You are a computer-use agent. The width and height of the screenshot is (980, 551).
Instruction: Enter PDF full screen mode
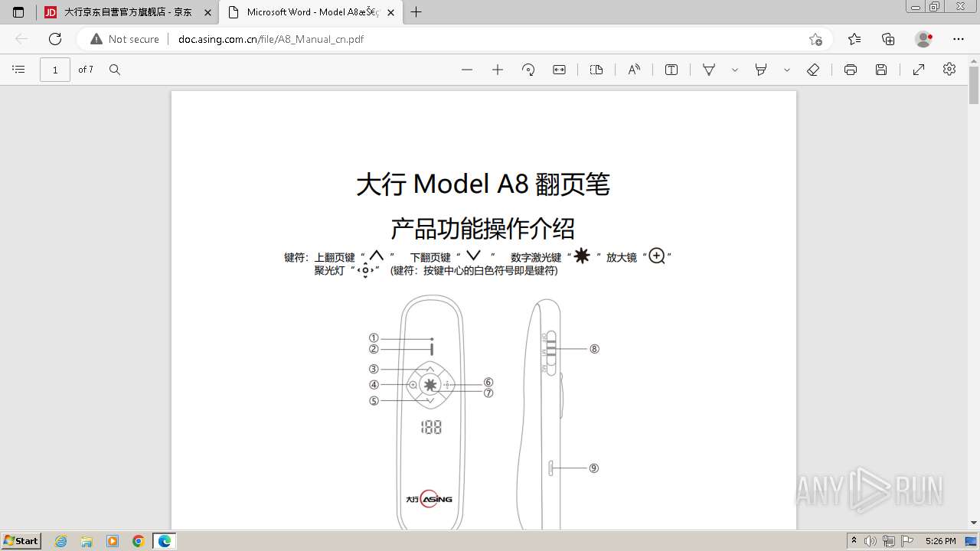tap(919, 70)
